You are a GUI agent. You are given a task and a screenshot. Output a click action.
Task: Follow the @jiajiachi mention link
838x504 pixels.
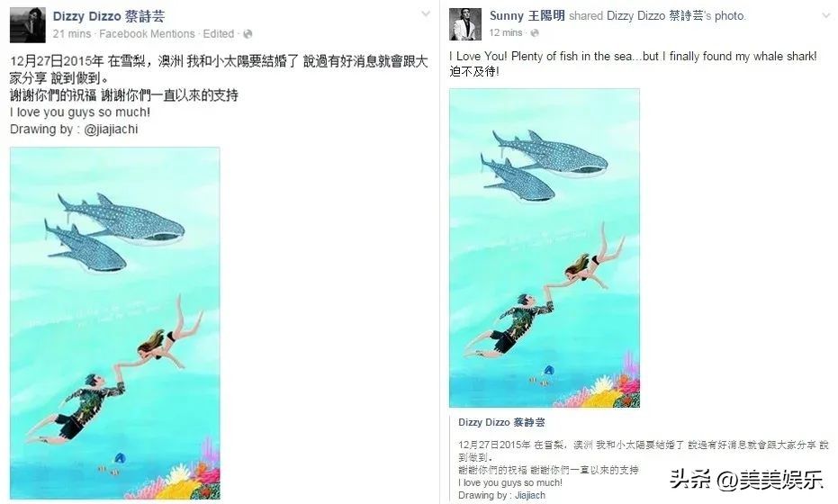[x=112, y=130]
